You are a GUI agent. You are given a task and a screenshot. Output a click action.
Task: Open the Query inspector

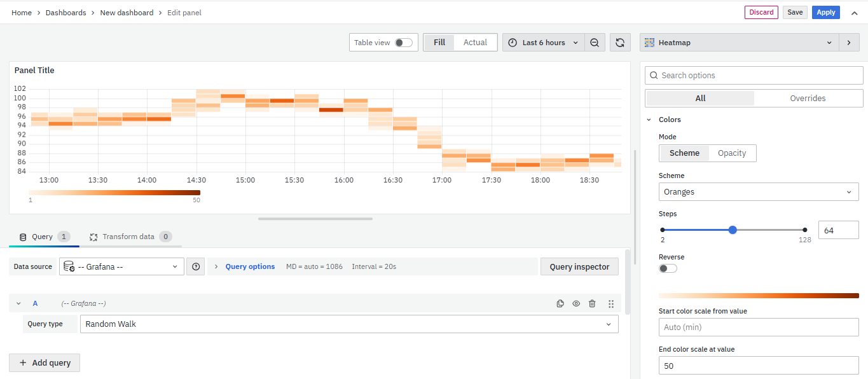[x=579, y=267]
